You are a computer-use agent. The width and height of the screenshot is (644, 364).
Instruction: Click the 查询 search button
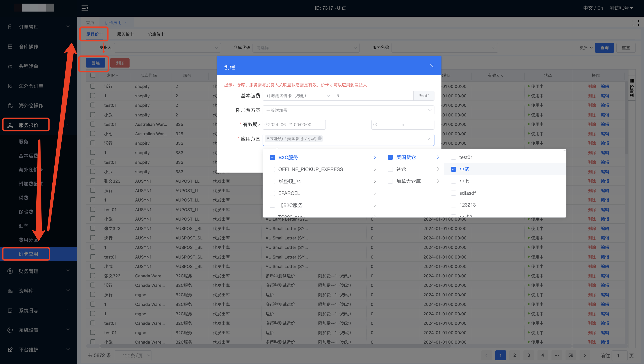(605, 48)
